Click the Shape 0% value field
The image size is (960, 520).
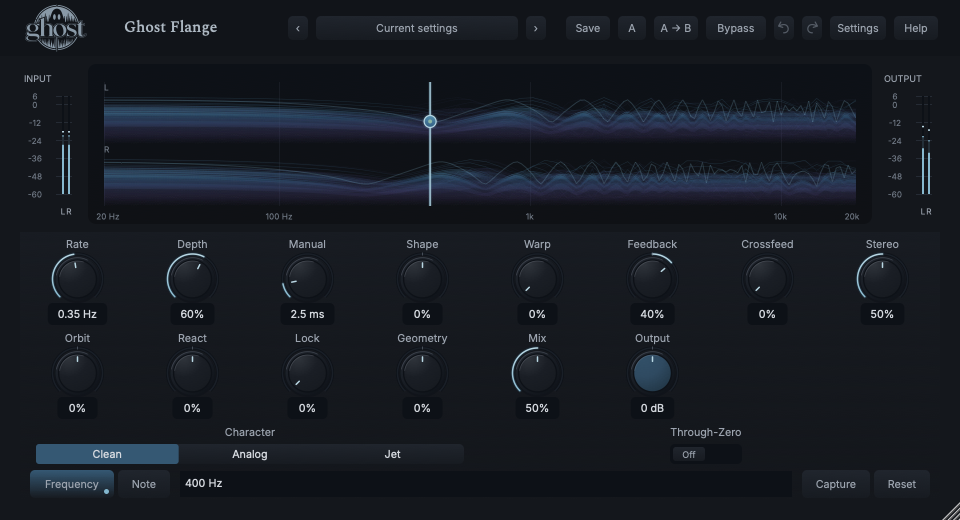422,314
